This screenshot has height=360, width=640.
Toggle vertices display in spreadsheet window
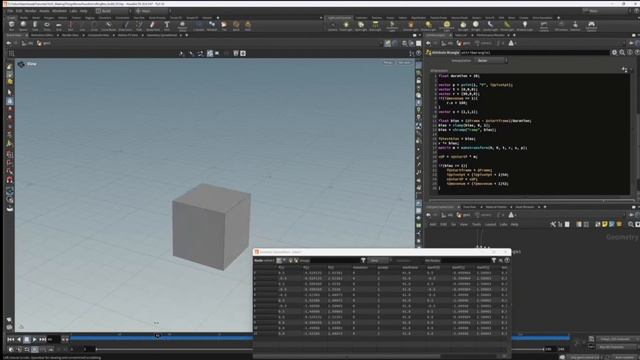[x=285, y=260]
